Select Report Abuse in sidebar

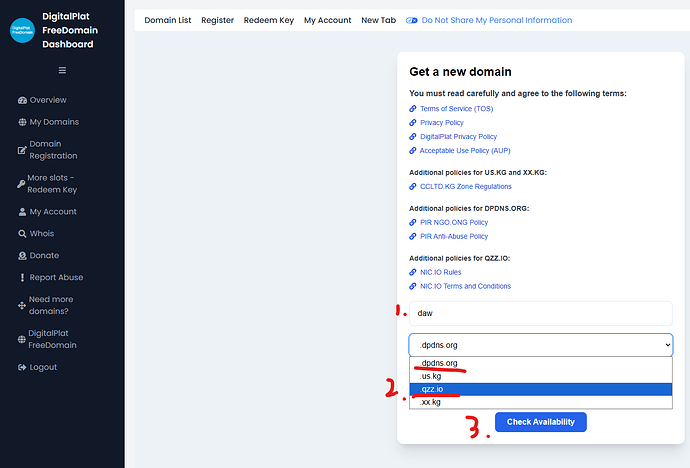click(56, 278)
